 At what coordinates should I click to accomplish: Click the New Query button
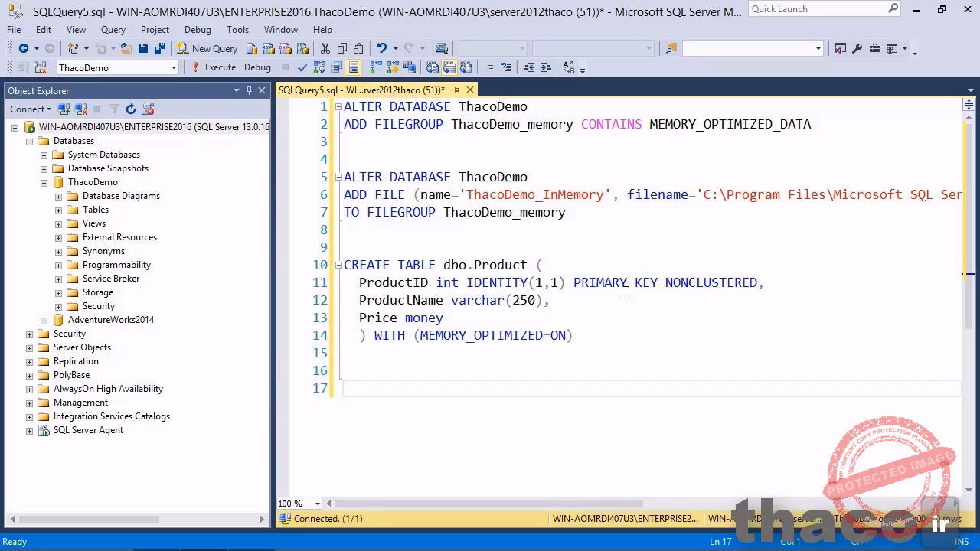pyautogui.click(x=207, y=48)
